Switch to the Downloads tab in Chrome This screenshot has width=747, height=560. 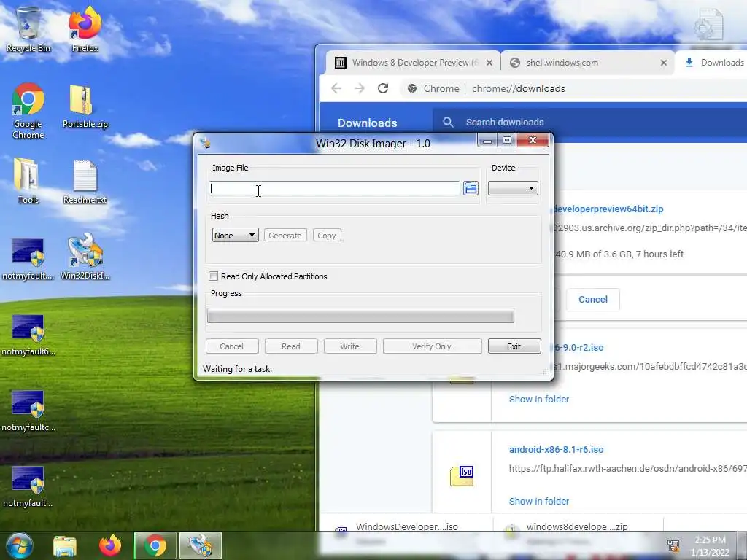[x=713, y=63]
